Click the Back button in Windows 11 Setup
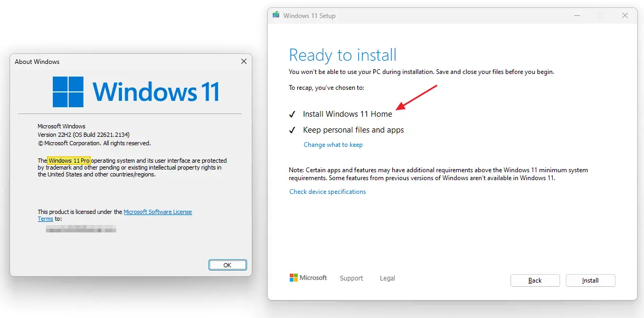This screenshot has height=318, width=644. pos(535,280)
